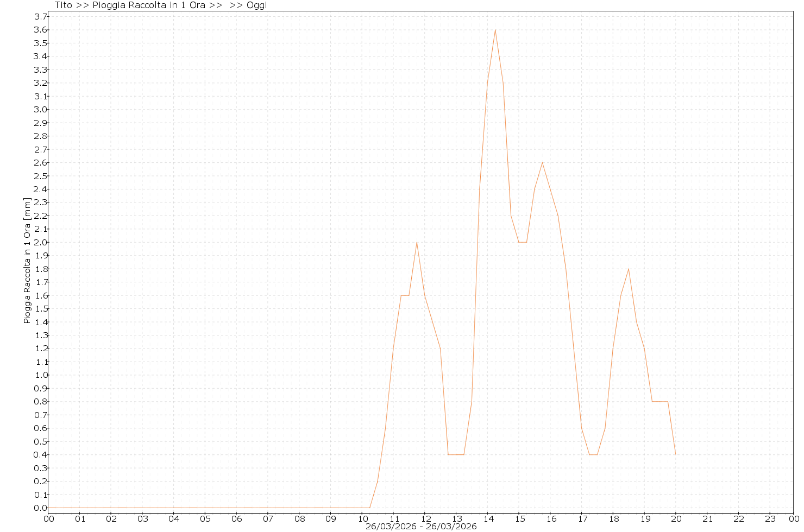Click the vertical axis label 'Pioggia Raccolta in 1 Ora [mm]'
Viewport: 804px width, 532px height.
tap(27, 261)
